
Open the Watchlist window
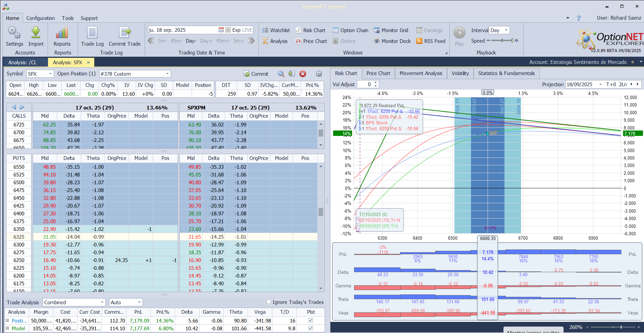[x=276, y=30]
